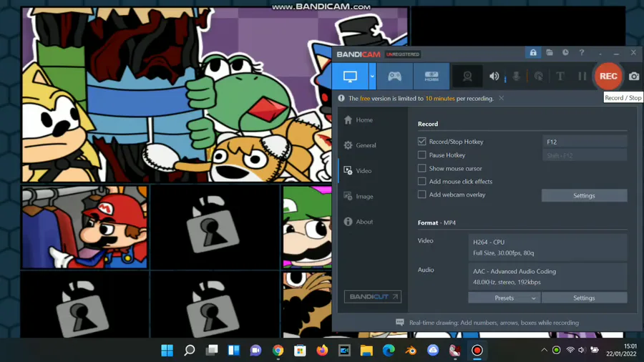The image size is (644, 362).
Task: Show hidden system tray icons chevron
Action: [544, 350]
